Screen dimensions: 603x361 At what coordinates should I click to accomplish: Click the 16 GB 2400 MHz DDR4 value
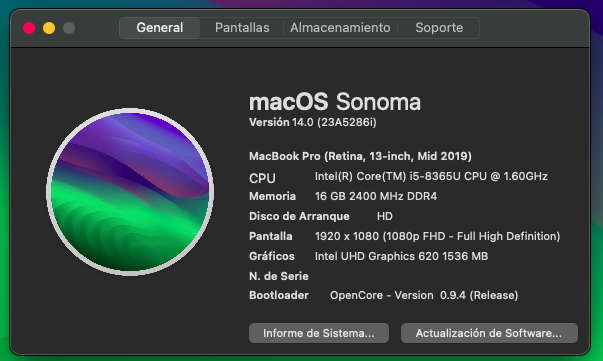click(376, 196)
